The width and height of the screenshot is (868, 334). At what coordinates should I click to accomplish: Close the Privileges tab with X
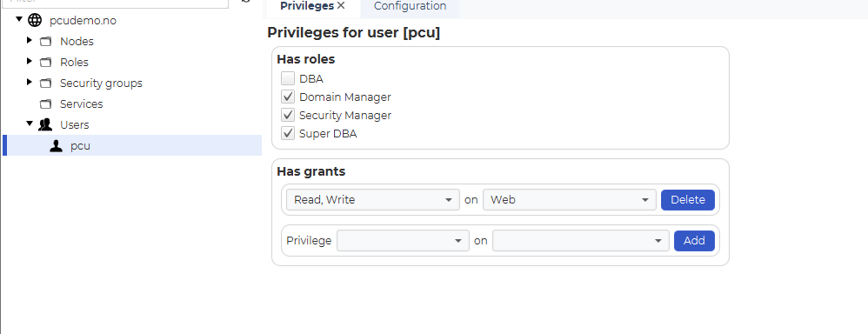[341, 5]
